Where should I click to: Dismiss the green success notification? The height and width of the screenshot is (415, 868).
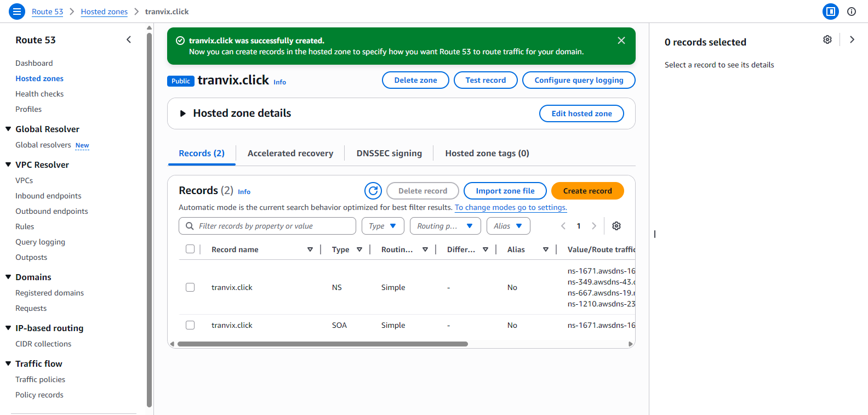[621, 41]
